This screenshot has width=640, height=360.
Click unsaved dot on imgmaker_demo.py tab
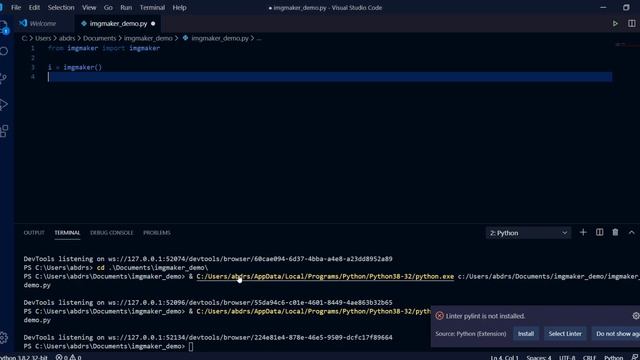click(153, 24)
